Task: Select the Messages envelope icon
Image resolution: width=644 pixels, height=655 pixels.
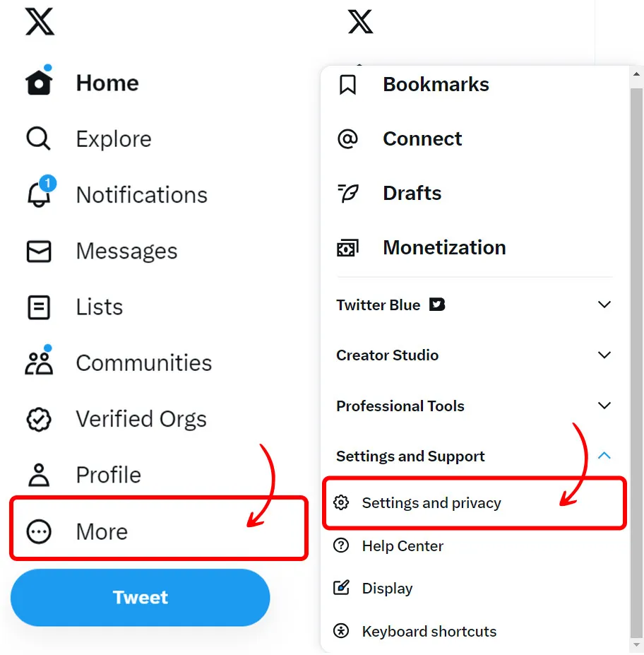Action: coord(39,251)
